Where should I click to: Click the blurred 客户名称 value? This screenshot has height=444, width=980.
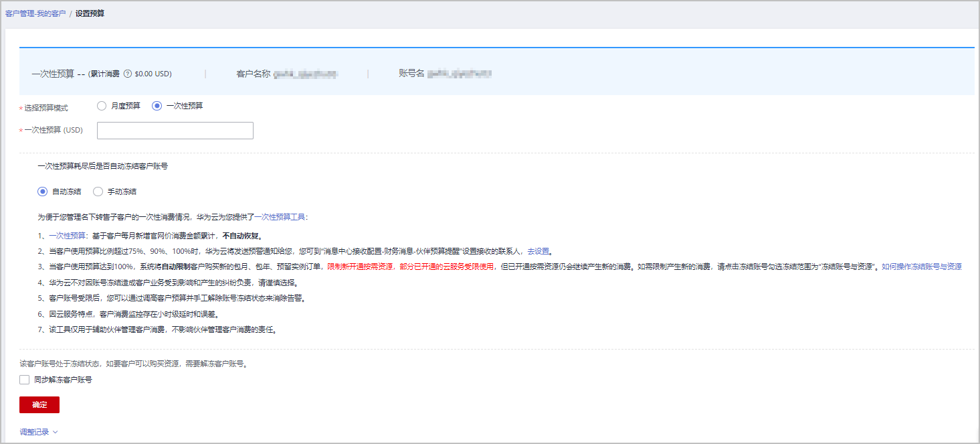[304, 74]
